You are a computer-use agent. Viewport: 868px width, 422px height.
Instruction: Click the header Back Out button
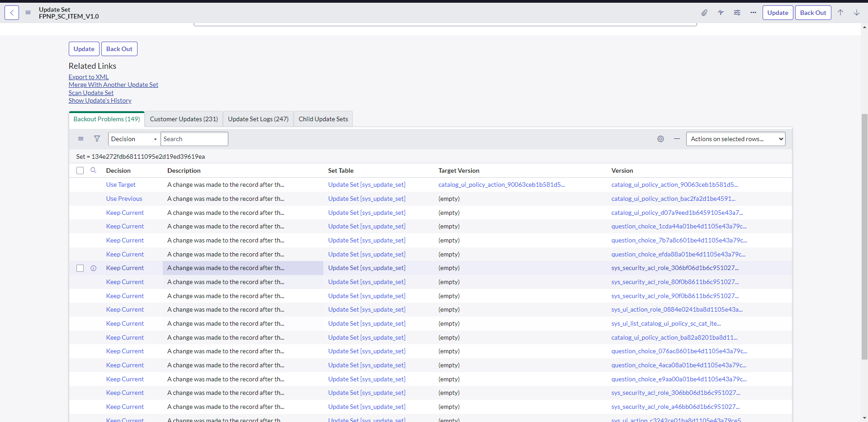tap(813, 13)
